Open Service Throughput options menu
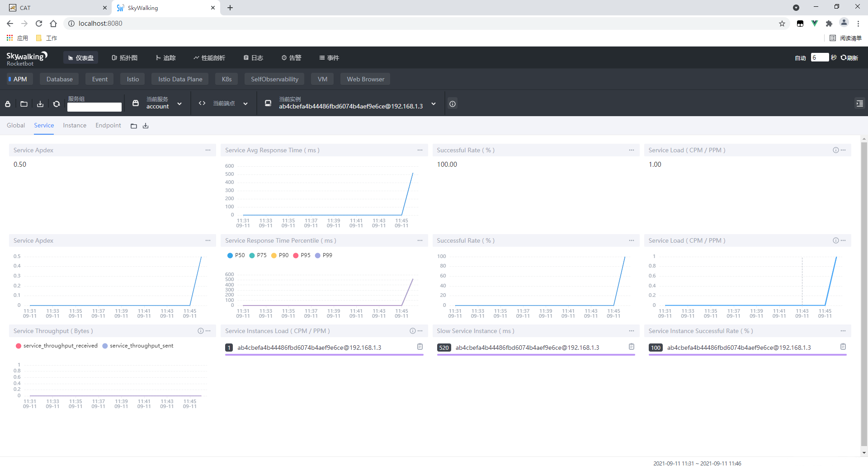 click(208, 331)
